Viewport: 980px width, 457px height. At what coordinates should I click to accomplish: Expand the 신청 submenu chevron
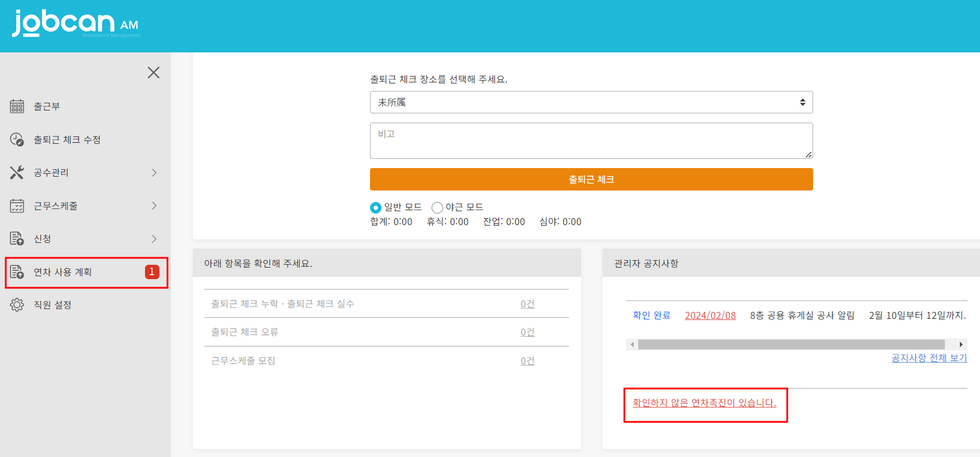(154, 239)
